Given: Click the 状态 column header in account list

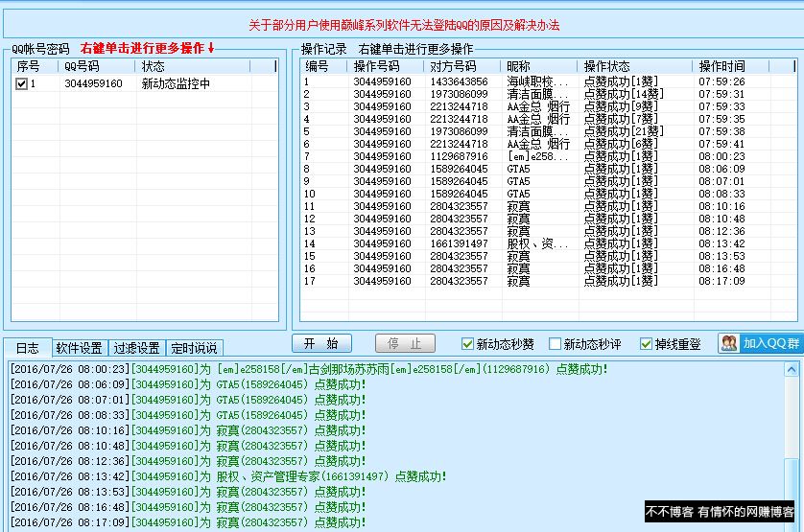Looking at the screenshot, I should click(x=154, y=66).
